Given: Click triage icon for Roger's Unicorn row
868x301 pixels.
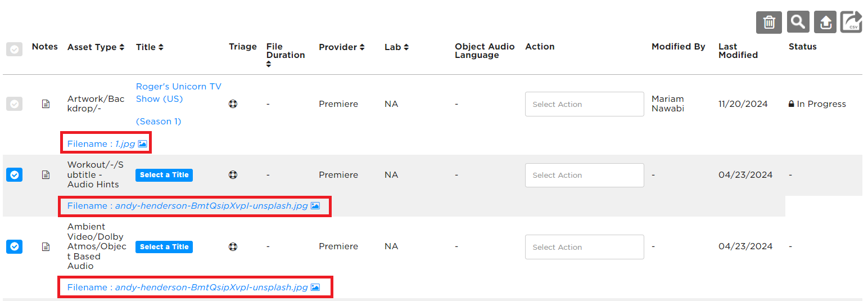Looking at the screenshot, I should [233, 104].
